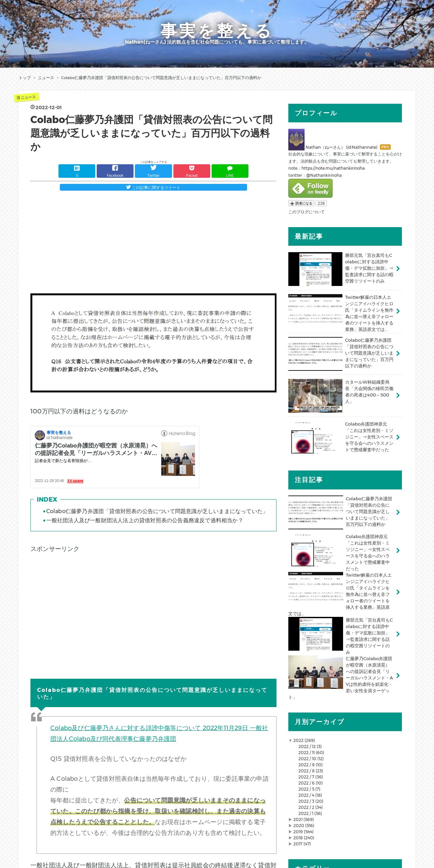Screen dimensions: 434x868
Task: Open Nathan profile avatar image
Action: coord(296,140)
